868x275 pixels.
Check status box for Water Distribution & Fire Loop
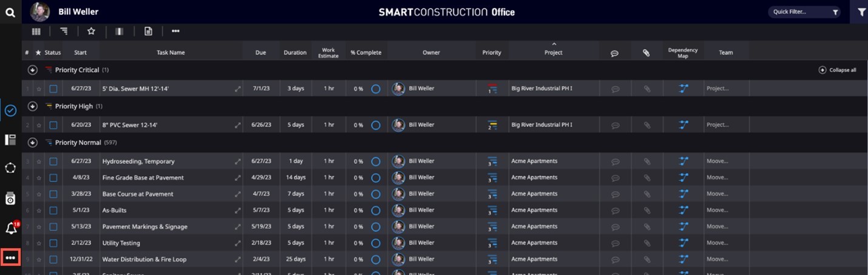[53, 259]
